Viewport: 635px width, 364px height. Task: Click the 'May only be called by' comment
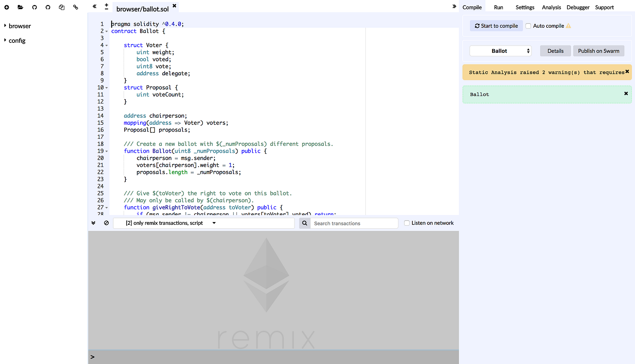189,201
